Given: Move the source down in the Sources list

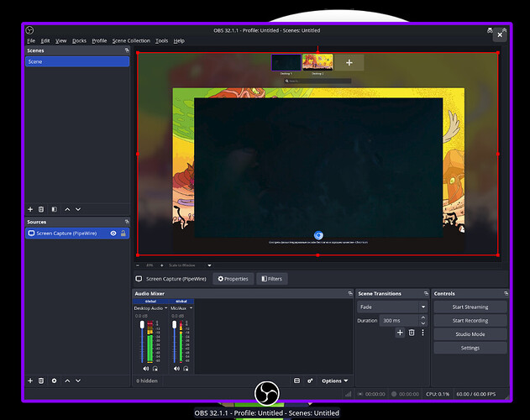Looking at the screenshot, I should pos(78,381).
